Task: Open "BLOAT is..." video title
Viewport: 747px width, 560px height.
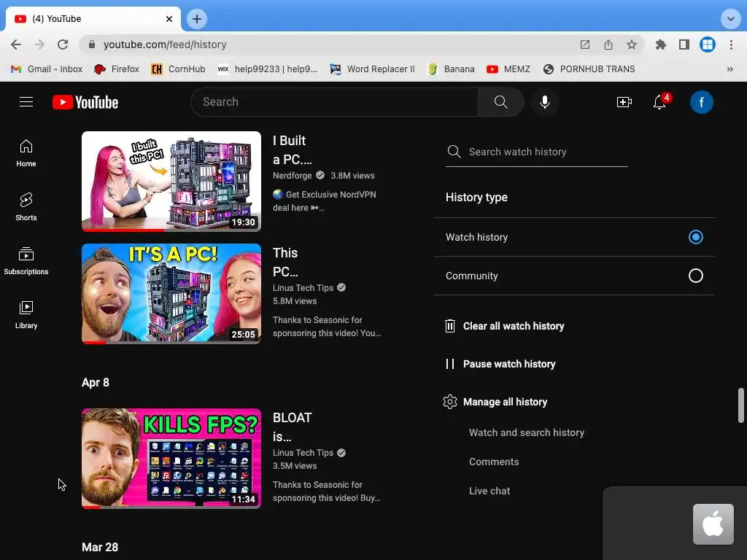Action: coord(292,427)
